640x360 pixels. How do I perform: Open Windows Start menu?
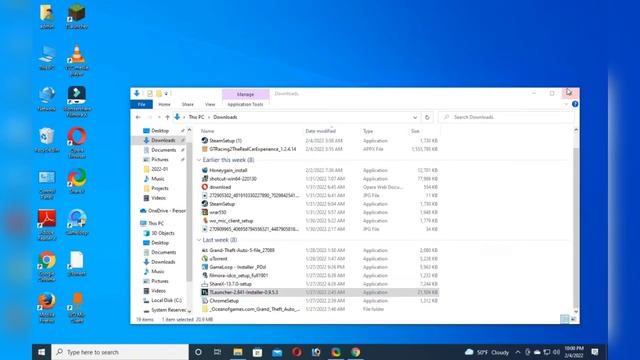pos(42,352)
